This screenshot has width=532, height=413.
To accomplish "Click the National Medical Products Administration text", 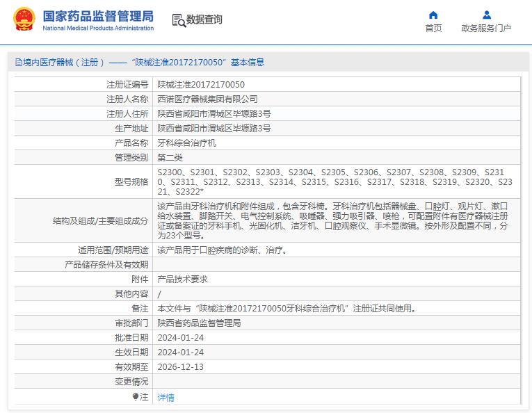I will (98, 28).
